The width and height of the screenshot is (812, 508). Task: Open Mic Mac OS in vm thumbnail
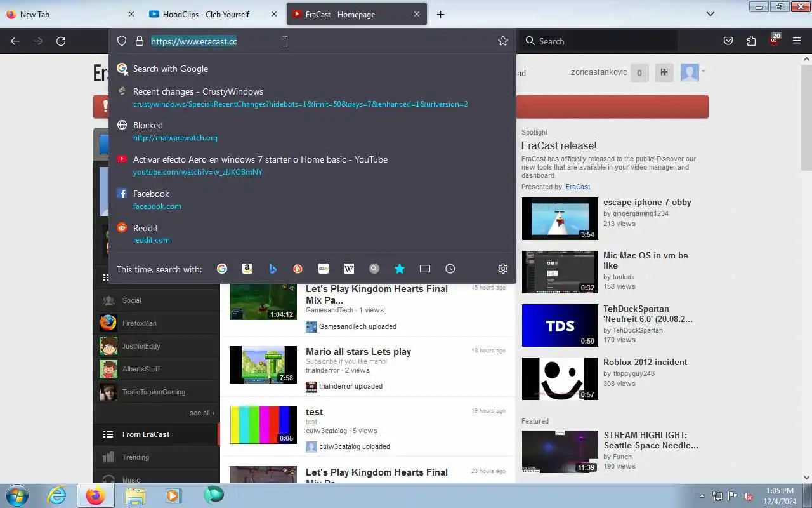pos(560,272)
